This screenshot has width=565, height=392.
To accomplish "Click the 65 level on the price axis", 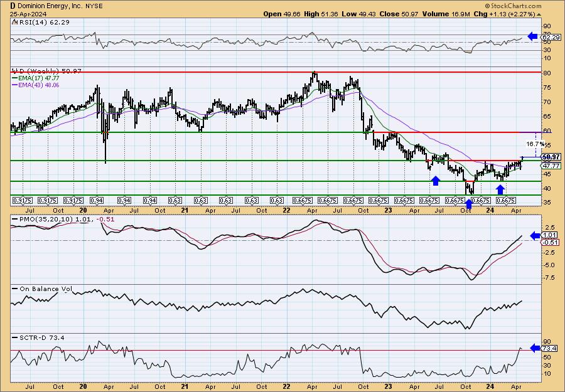I will [x=547, y=116].
